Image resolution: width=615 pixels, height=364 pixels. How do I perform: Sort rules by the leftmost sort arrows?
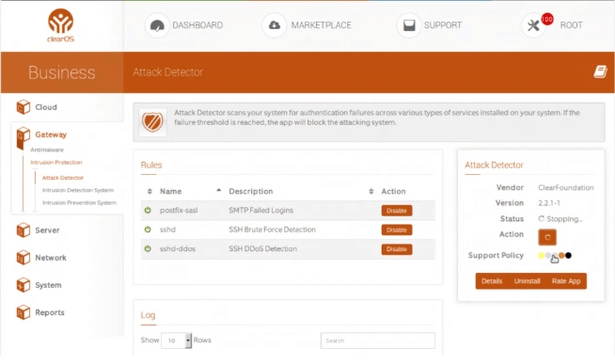pos(150,192)
